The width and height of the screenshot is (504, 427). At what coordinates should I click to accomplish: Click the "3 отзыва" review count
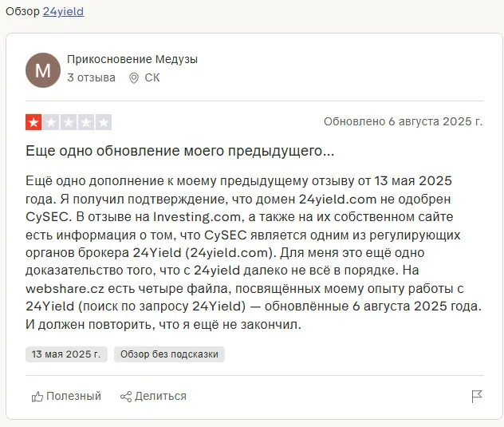(x=91, y=78)
